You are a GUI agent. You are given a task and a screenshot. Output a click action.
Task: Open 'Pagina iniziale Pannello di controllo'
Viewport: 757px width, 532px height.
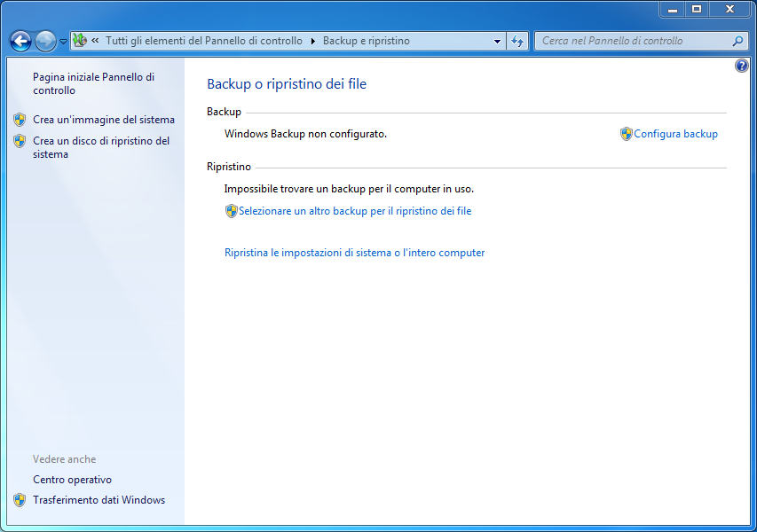tap(94, 83)
